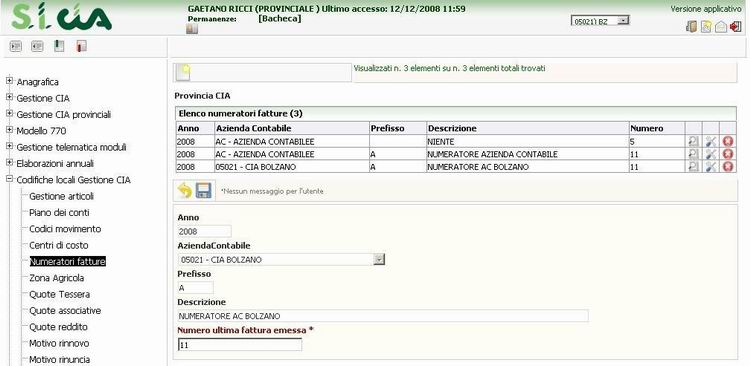Click the yellow undo arrow icon
Screen dimensions: 750x366
(x=185, y=191)
